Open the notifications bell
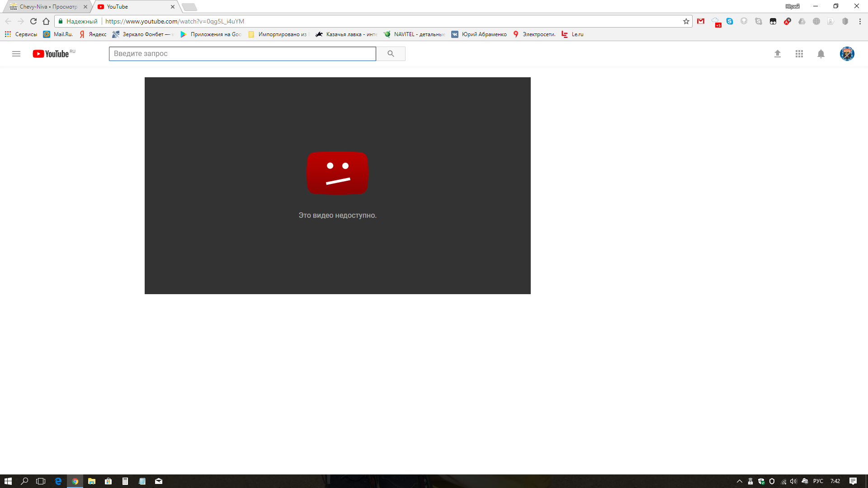 click(821, 54)
